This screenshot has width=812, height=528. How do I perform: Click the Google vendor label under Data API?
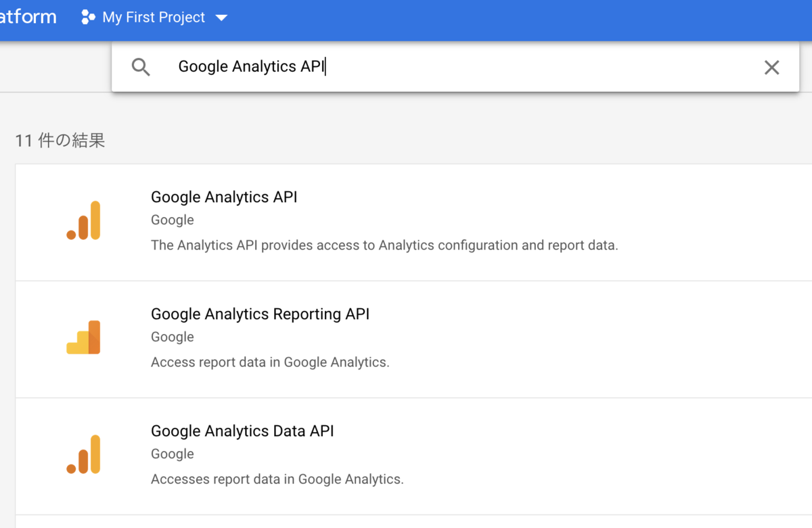click(x=173, y=454)
